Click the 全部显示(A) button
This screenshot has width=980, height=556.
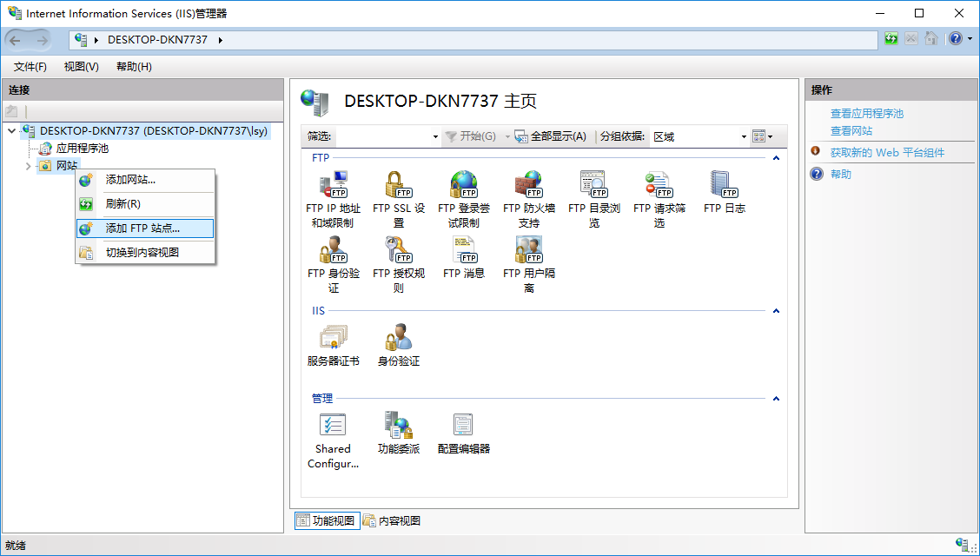click(x=551, y=136)
